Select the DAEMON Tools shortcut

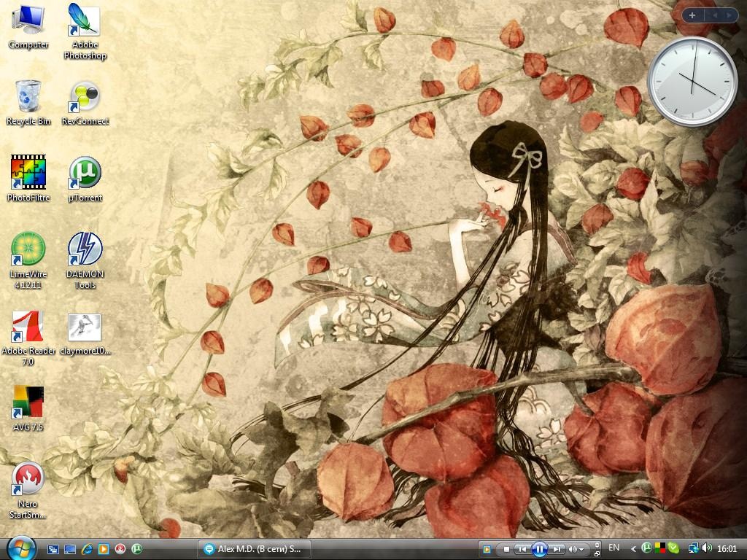(x=85, y=260)
